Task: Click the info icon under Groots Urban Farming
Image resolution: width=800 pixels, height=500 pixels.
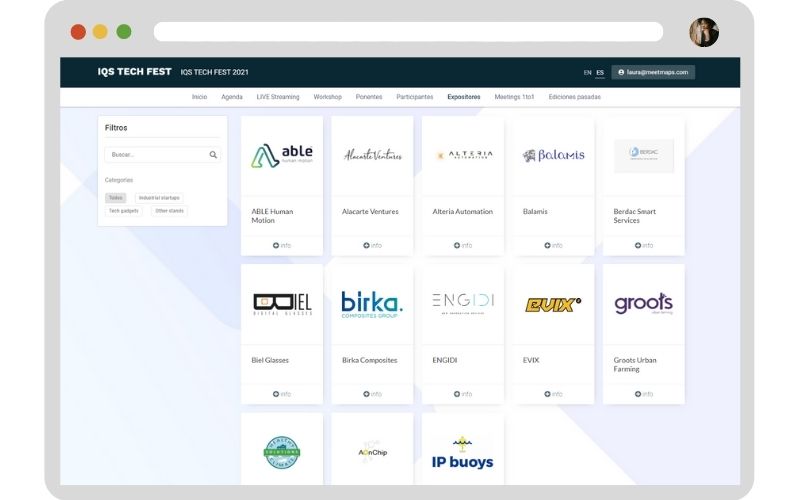Action: point(638,394)
